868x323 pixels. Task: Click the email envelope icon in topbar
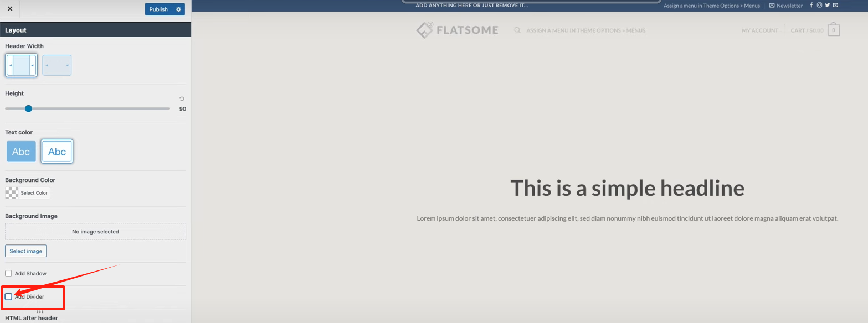835,4
